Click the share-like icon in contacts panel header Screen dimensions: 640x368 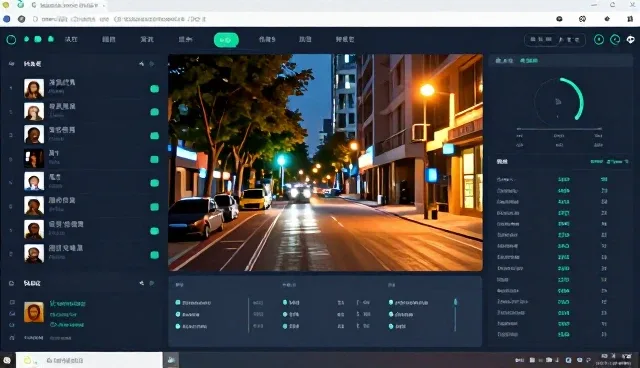click(x=141, y=64)
